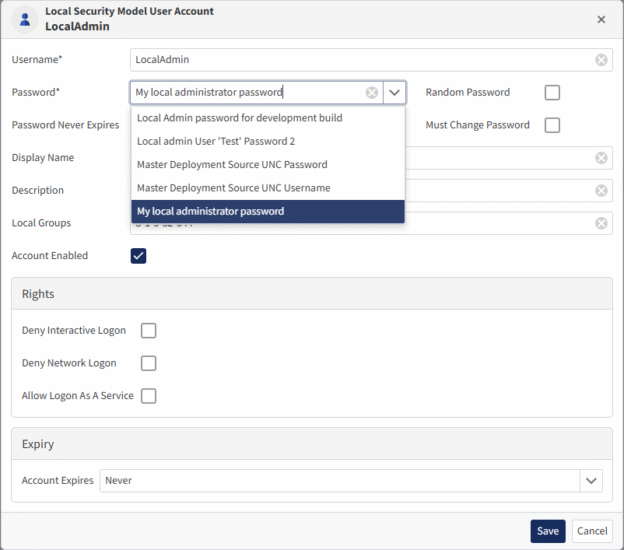This screenshot has height=550, width=624.
Task: Click the Password Never Expires label
Action: 65,125
